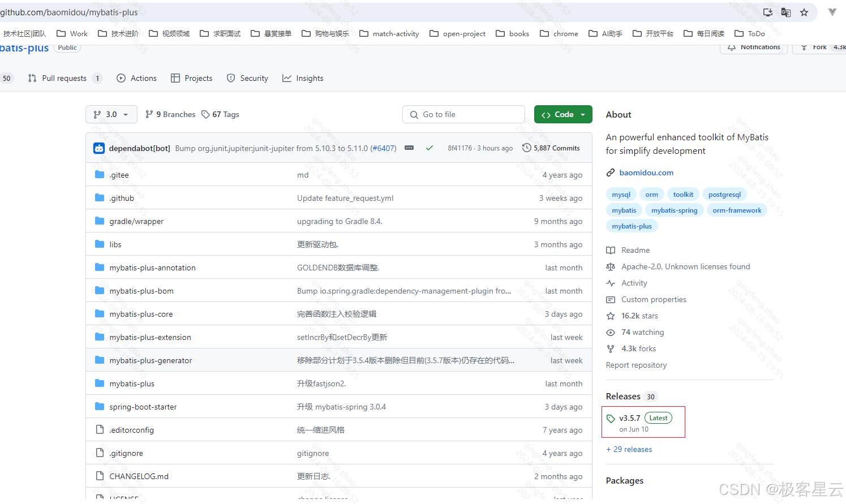Open the green Code dropdown button

click(563, 114)
